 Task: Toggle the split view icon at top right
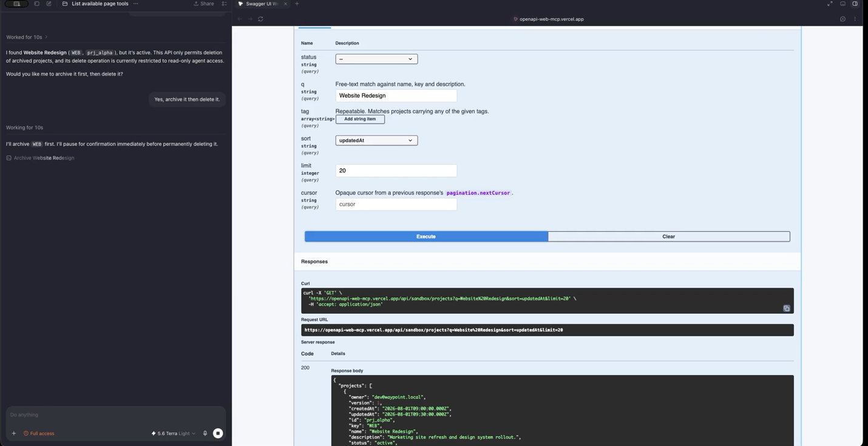click(855, 4)
